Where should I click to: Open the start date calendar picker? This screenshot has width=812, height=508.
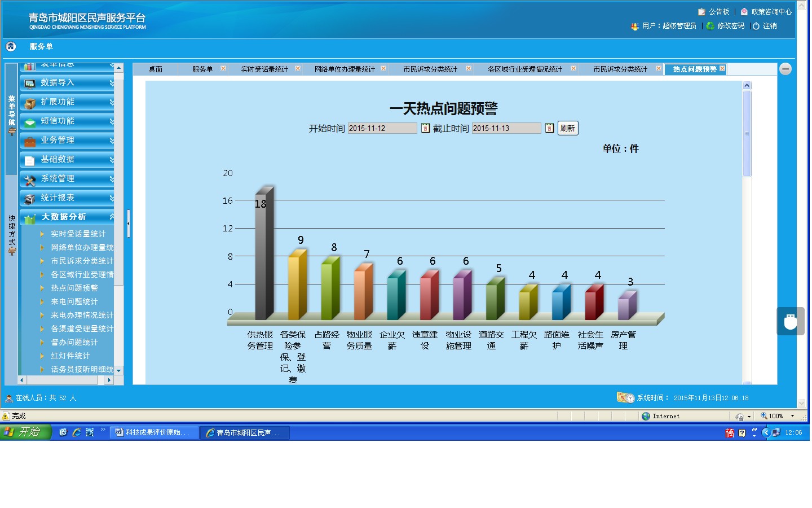point(426,128)
